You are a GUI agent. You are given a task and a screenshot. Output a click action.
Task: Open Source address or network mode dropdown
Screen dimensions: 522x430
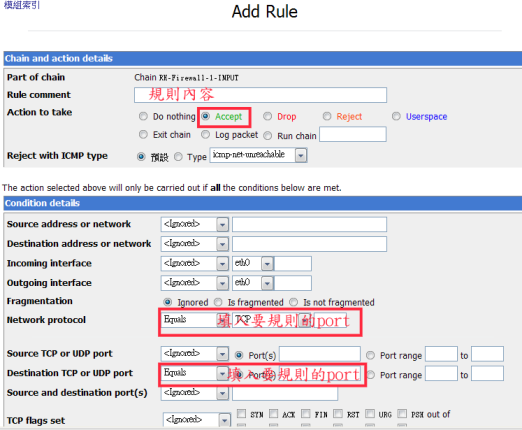click(x=195, y=224)
